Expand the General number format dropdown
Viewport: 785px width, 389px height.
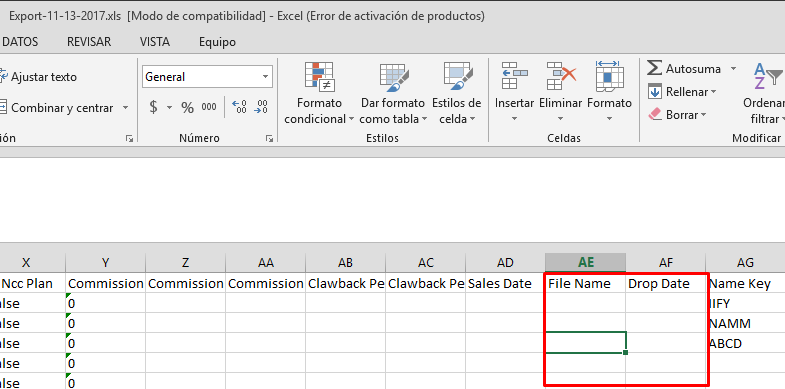[x=265, y=77]
